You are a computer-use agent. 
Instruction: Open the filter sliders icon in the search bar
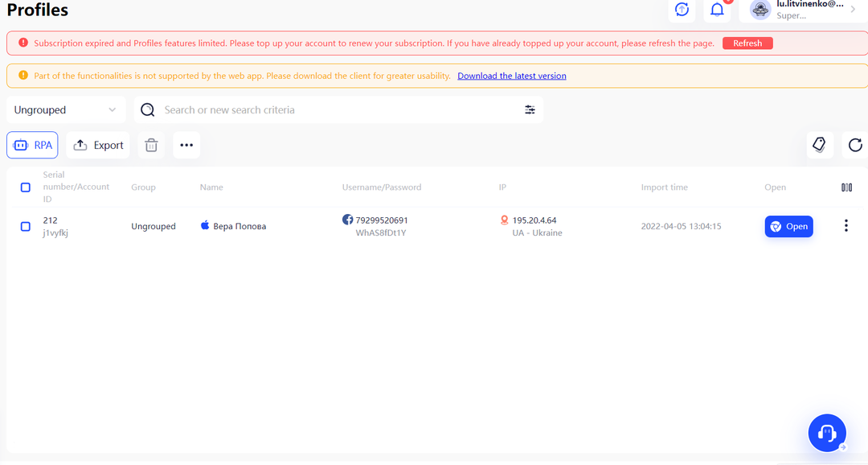pos(530,109)
